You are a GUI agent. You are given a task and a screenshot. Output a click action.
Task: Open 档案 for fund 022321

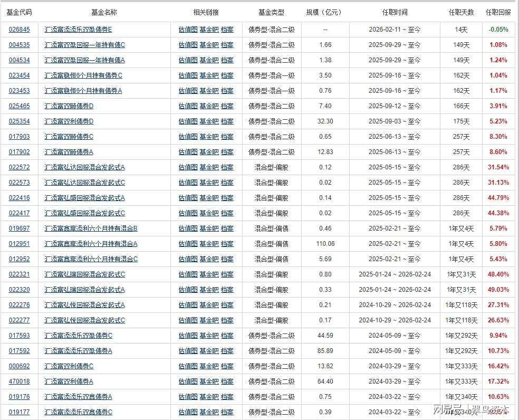point(227,274)
